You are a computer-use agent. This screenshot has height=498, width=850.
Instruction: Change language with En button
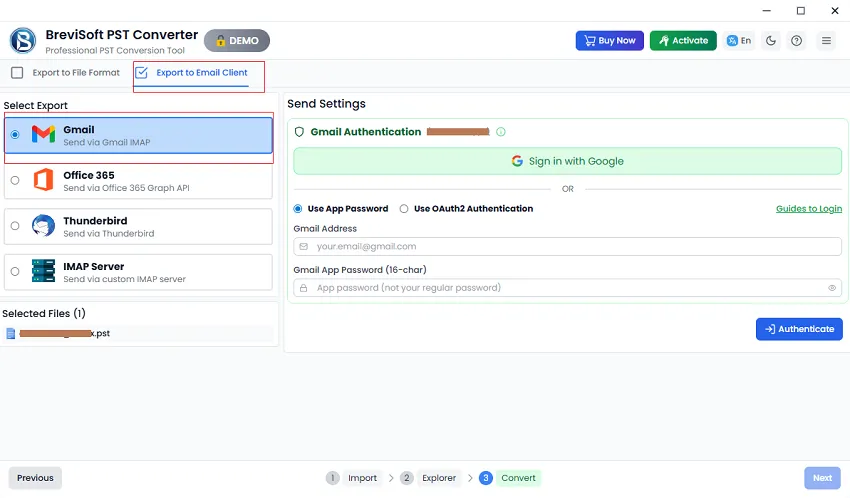click(739, 41)
